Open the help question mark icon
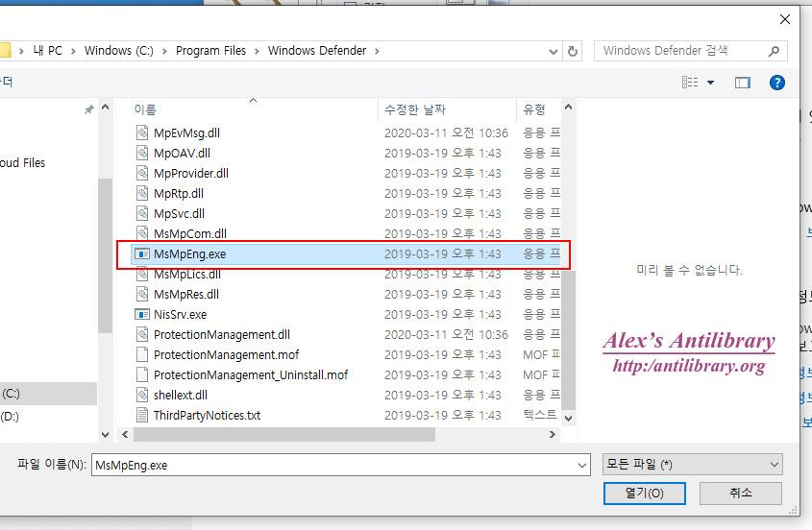This screenshot has height=530, width=812. click(776, 83)
